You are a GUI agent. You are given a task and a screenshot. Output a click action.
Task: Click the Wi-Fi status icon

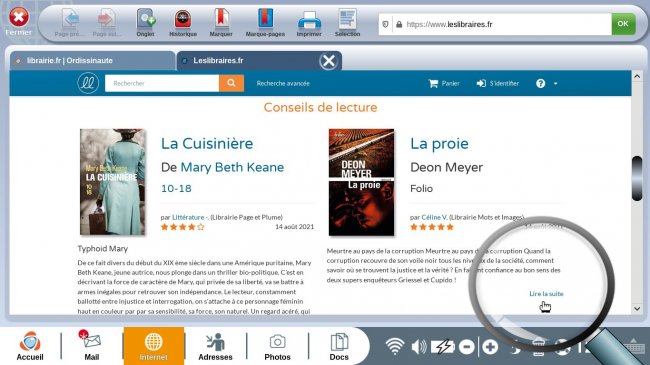click(395, 346)
